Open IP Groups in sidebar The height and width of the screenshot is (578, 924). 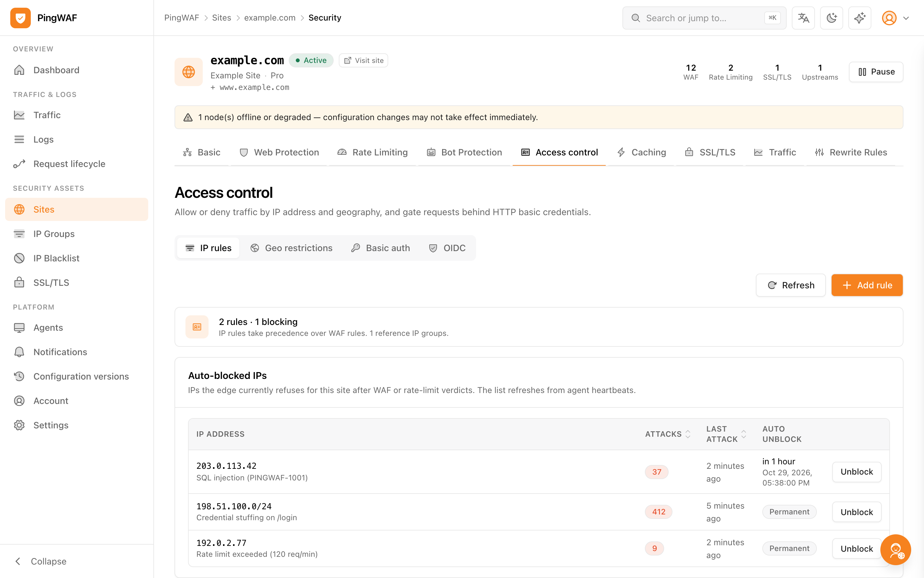point(77,234)
